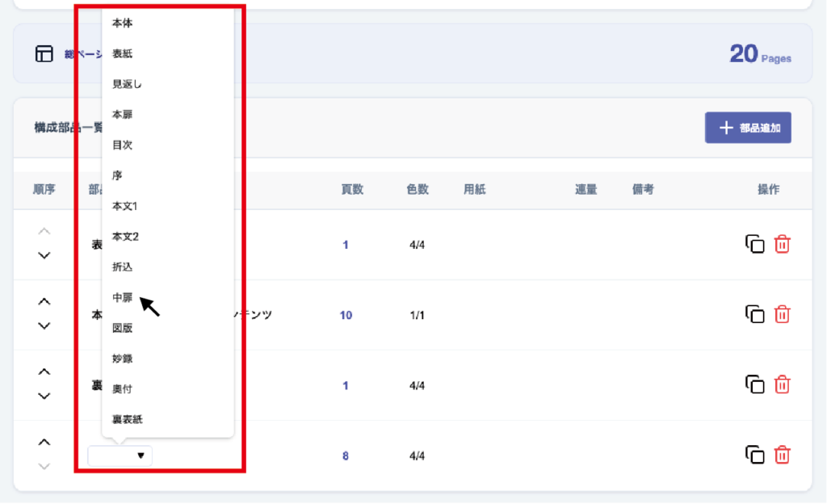Select 奥付 in the open list

[123, 389]
